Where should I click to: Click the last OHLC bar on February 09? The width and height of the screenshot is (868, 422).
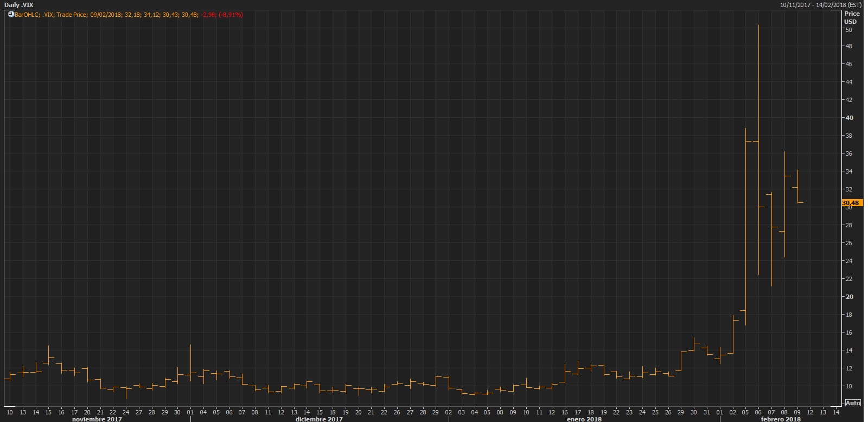pos(797,187)
